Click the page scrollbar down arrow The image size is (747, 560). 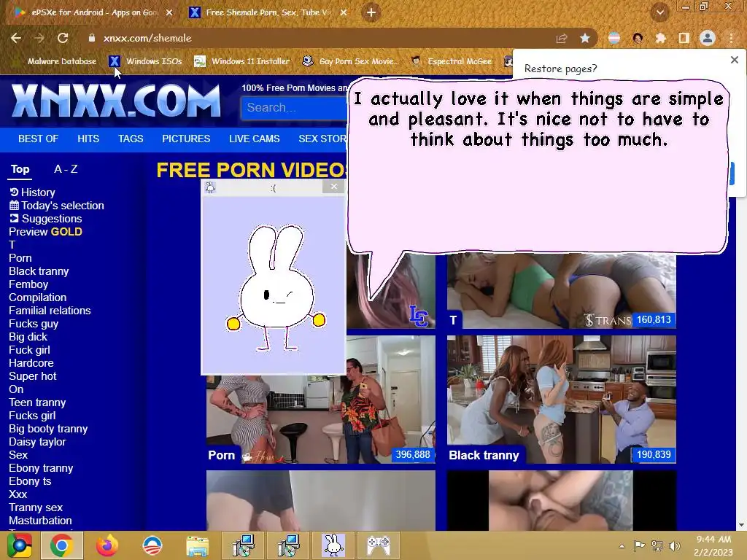point(741,525)
